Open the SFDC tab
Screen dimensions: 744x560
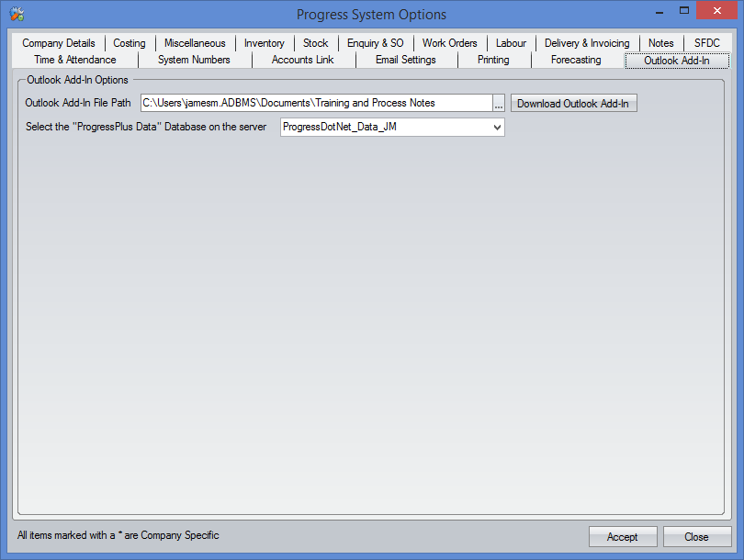tap(707, 43)
